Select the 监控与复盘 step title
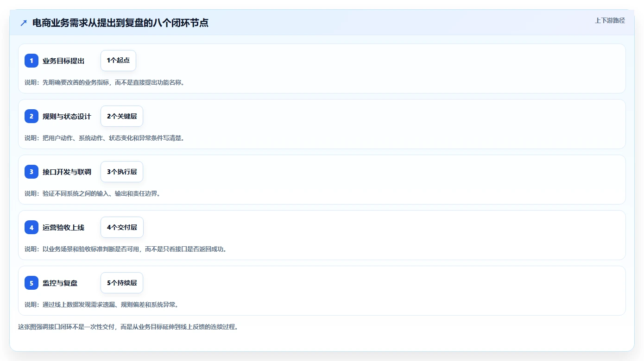 60,283
